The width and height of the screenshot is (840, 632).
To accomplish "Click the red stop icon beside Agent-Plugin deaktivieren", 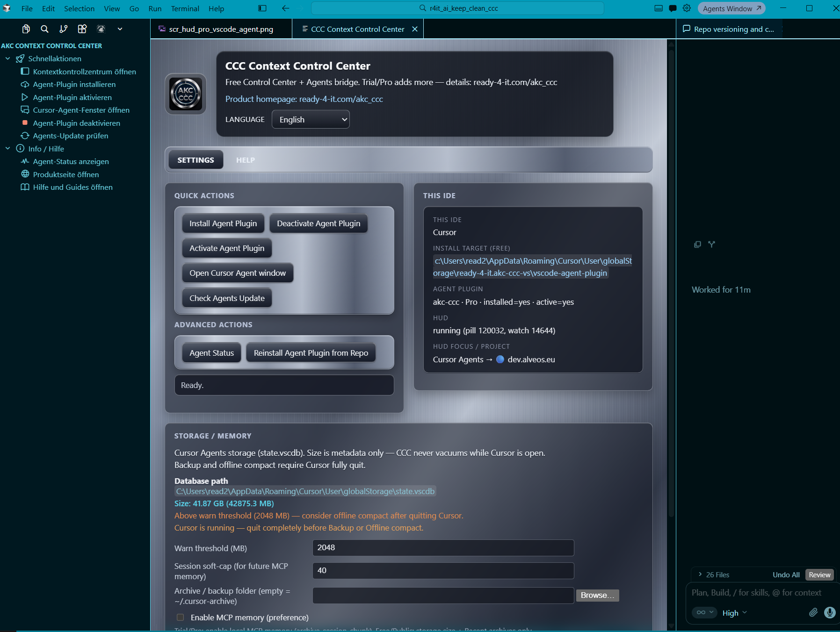I will tap(25, 123).
